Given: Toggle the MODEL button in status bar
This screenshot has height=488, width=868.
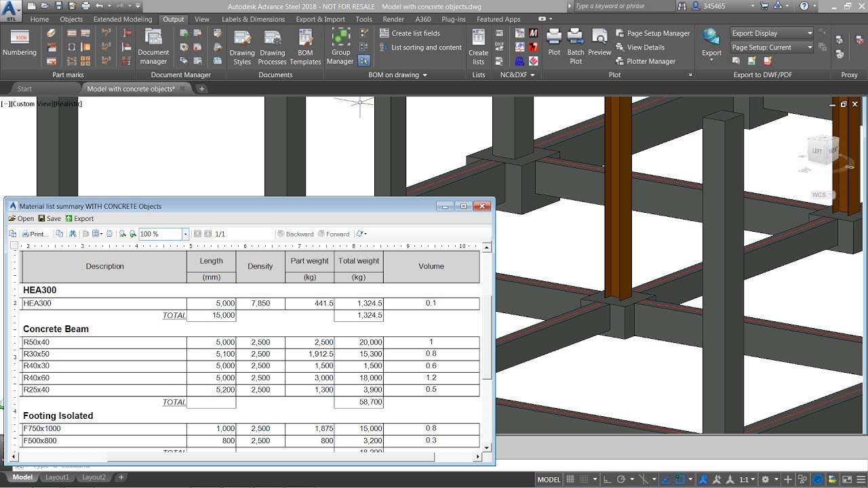Looking at the screenshot, I should 549,479.
